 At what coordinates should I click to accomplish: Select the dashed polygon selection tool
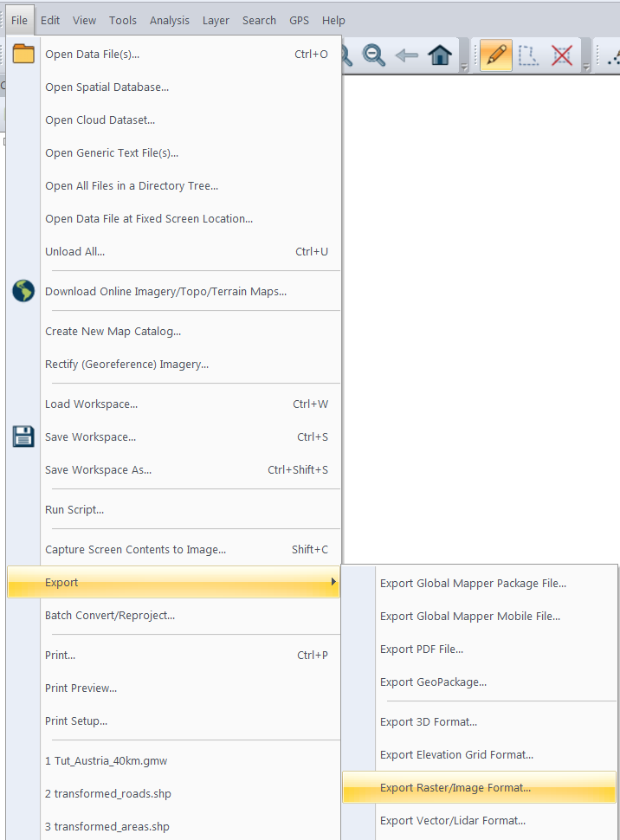528,55
